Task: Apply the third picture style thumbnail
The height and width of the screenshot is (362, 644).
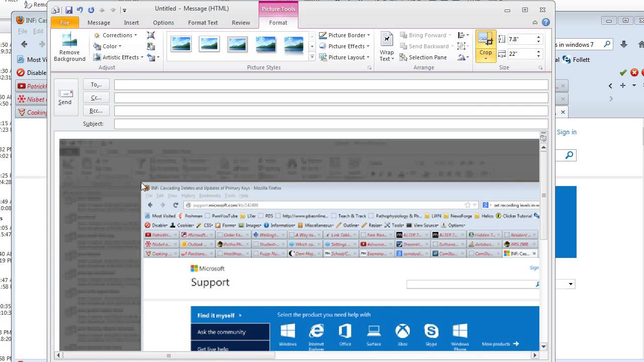Action: coord(237,44)
